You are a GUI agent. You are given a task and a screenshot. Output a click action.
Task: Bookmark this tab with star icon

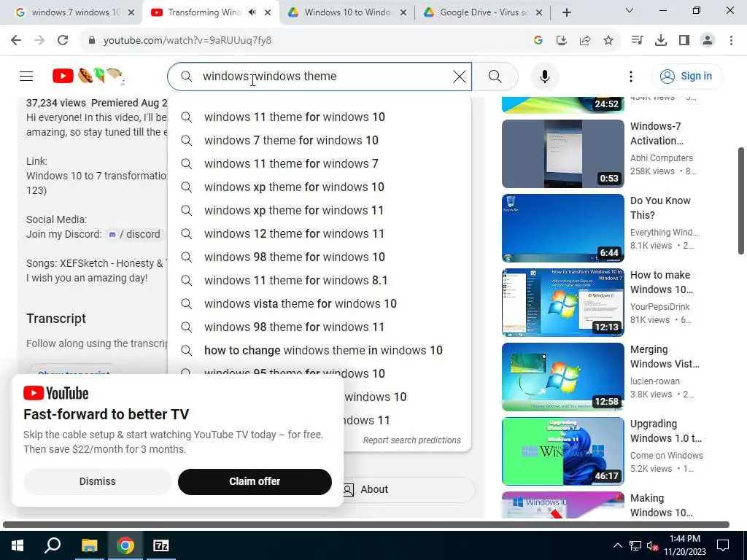coord(608,41)
